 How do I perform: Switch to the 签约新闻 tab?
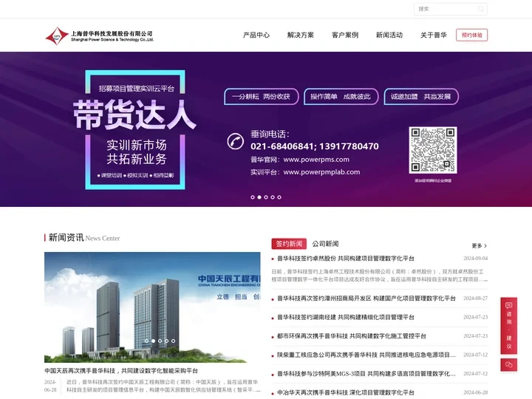tap(289, 244)
